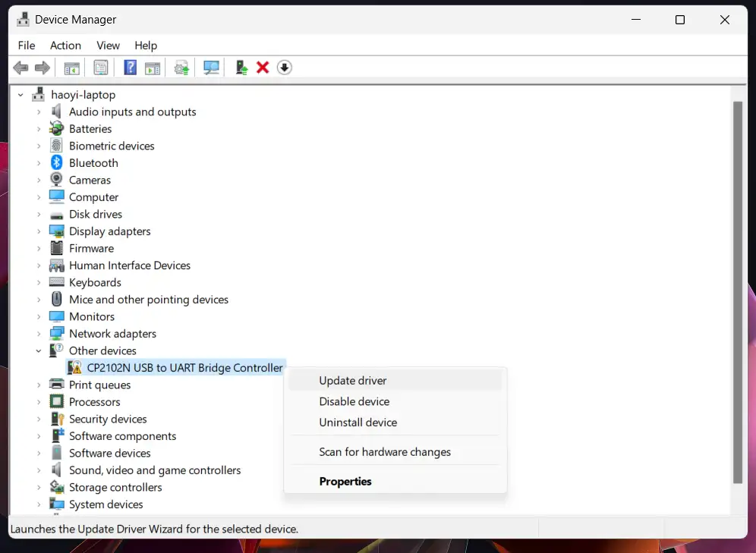Expand the Network adapters category
This screenshot has width=756, height=553.
(x=38, y=333)
